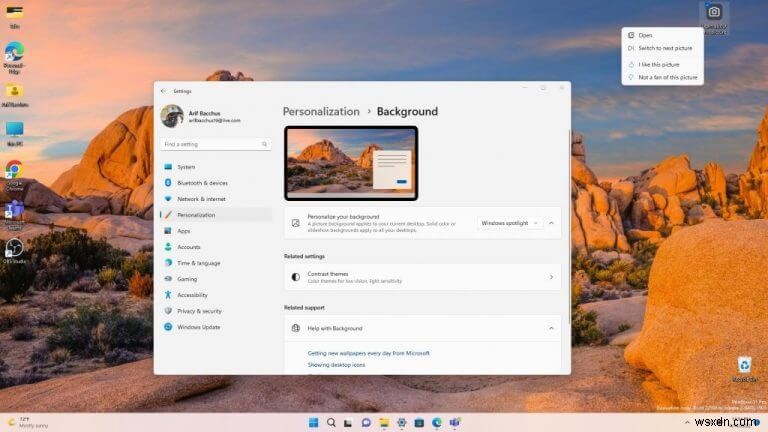Open Showing desktop icons help link
This screenshot has width=768, height=432.
point(336,365)
